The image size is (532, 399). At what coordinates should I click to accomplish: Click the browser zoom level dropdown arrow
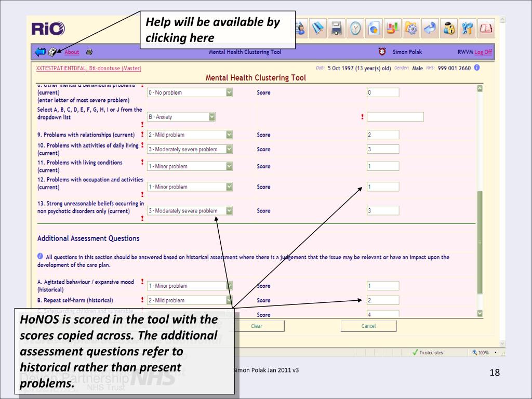coord(496,353)
